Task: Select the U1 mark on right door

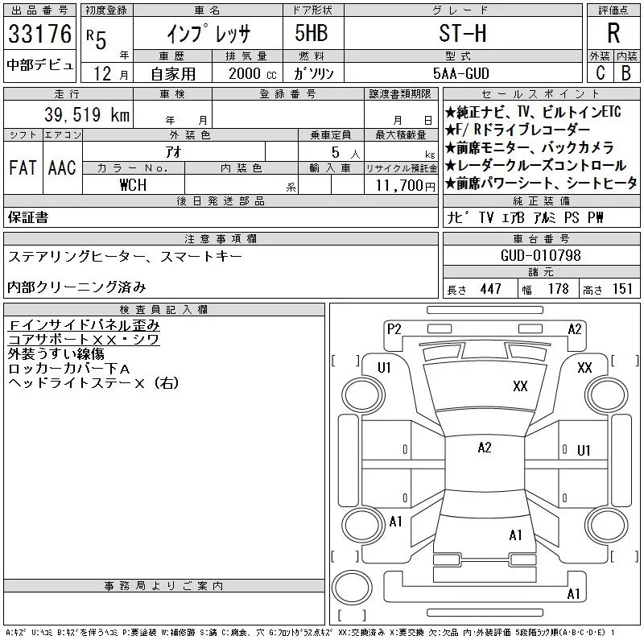Action: [x=584, y=451]
